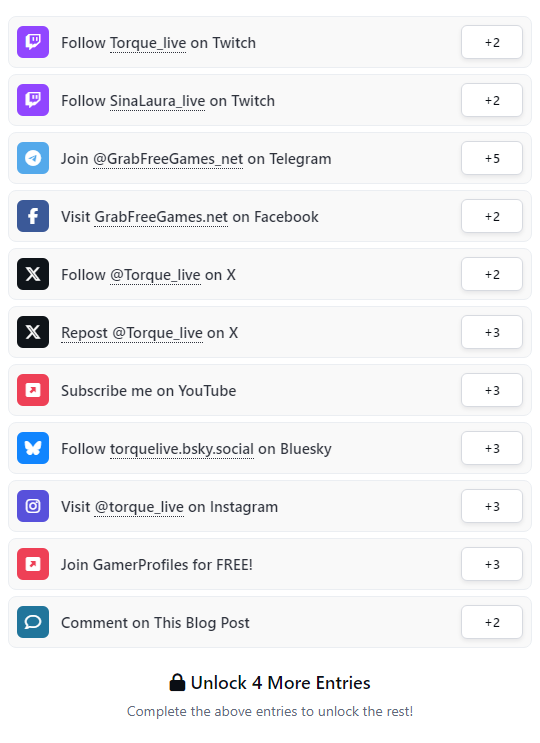Click icon beside Join GamerProfiles for FREE
This screenshot has height=743, width=540.
point(33,564)
